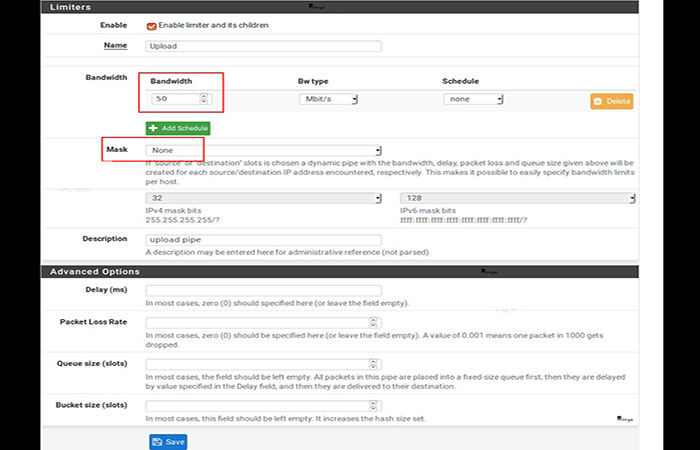The image size is (700, 450).
Task: Click the Advanced Options section header
Action: 340,271
